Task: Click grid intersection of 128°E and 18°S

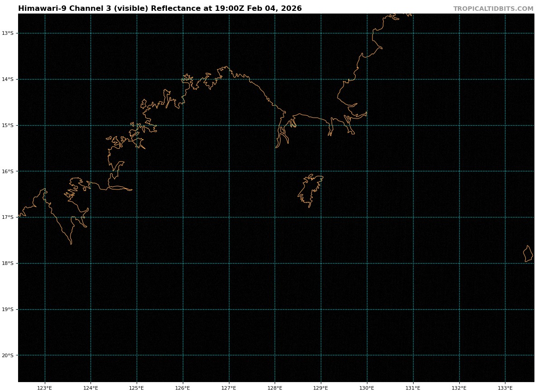Action: pyautogui.click(x=275, y=263)
